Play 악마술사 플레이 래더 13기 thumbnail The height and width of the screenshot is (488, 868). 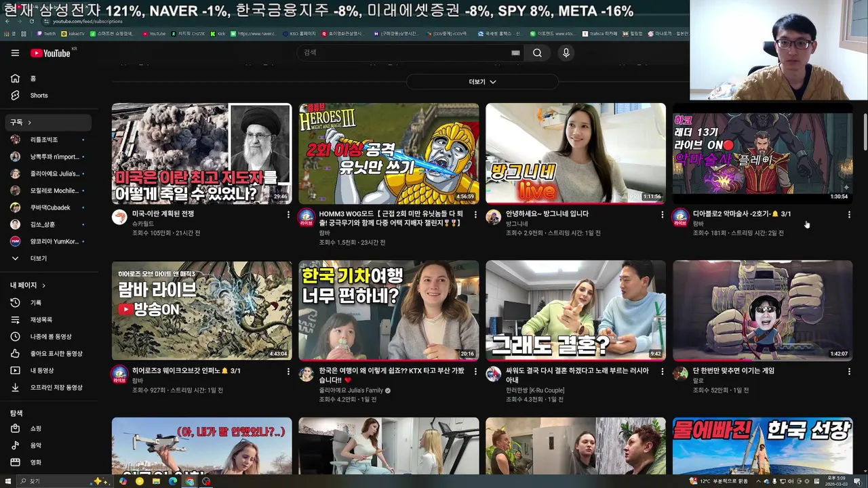point(762,153)
